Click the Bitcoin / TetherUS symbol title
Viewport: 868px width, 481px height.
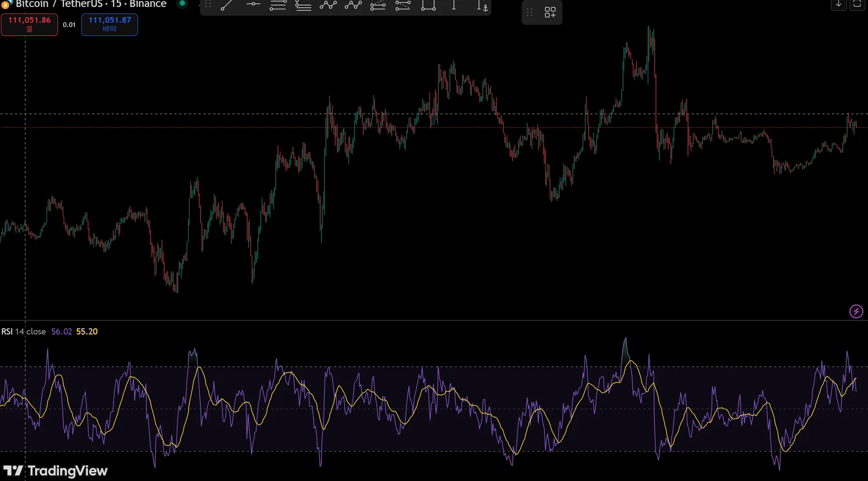tap(59, 4)
